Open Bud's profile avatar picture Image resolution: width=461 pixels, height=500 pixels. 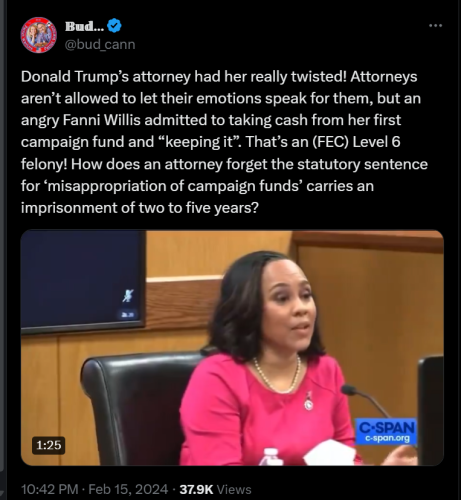coord(38,35)
